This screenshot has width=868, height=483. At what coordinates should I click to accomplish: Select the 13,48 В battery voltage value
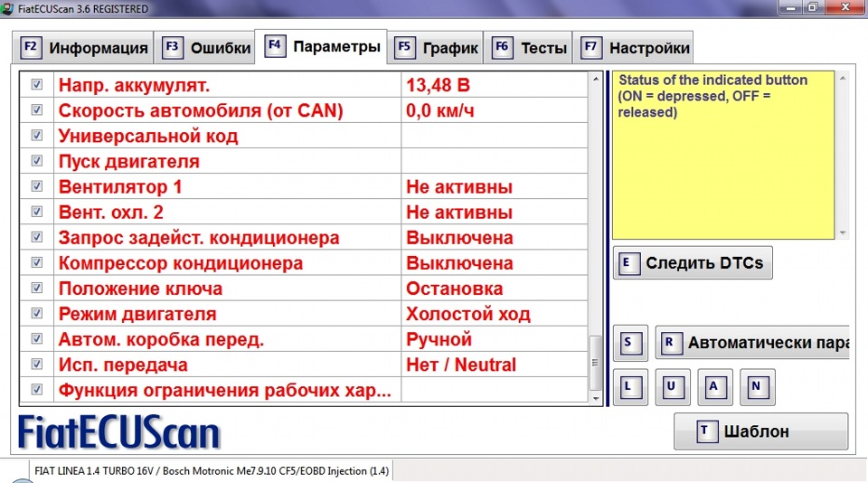pos(438,85)
